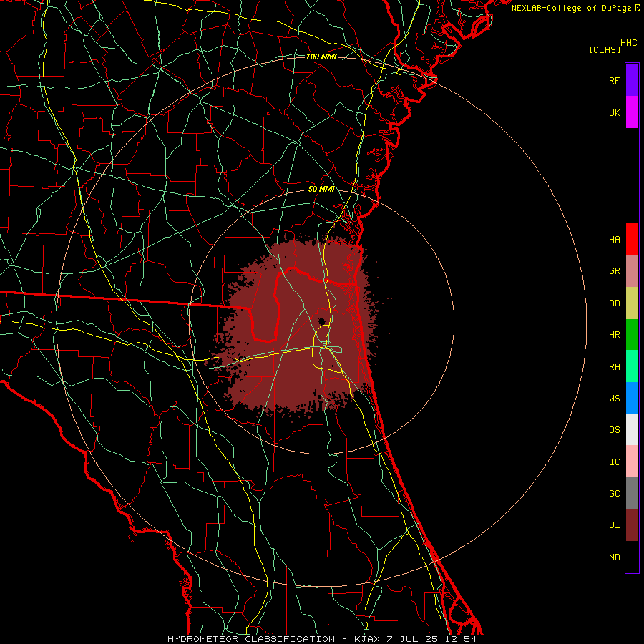Pick the HR green legend swatch

click(x=632, y=335)
